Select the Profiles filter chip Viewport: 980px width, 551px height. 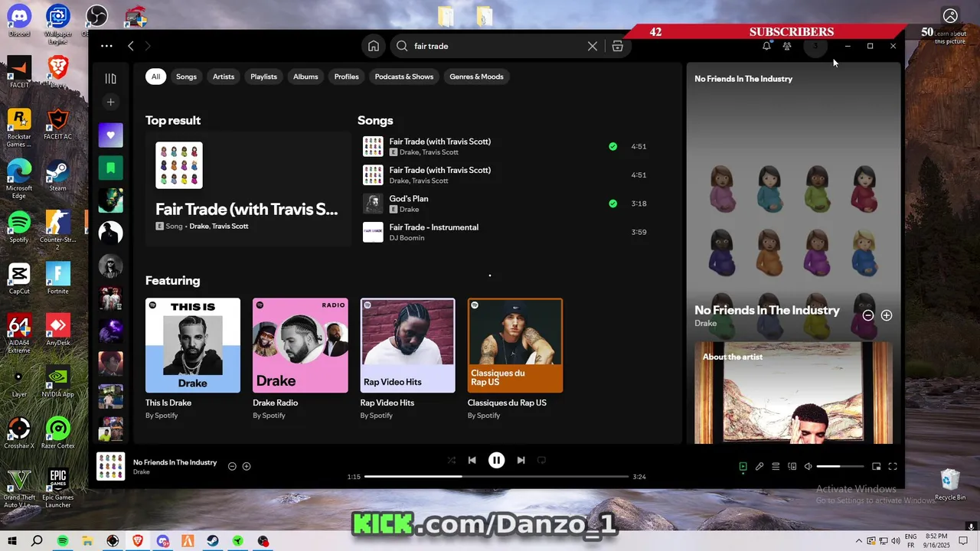[347, 77]
